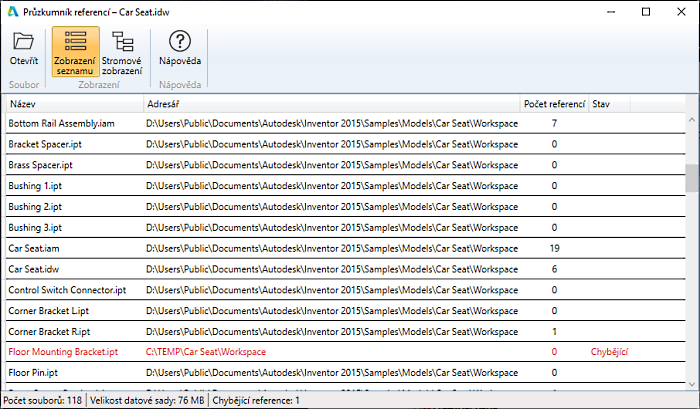700x409 pixels.
Task: Select Floor Pin.ipt row
Action: pyautogui.click(x=346, y=372)
